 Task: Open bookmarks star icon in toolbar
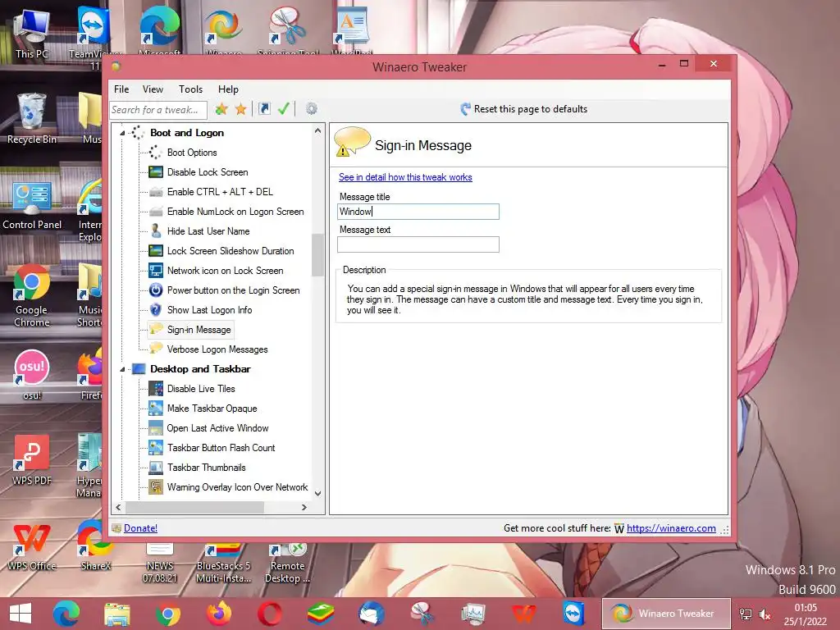click(241, 109)
